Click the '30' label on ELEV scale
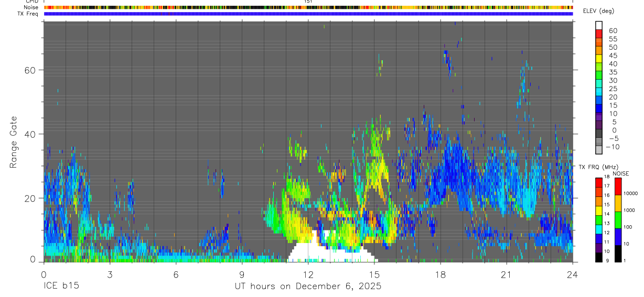This screenshot has width=644, height=297. (x=613, y=80)
